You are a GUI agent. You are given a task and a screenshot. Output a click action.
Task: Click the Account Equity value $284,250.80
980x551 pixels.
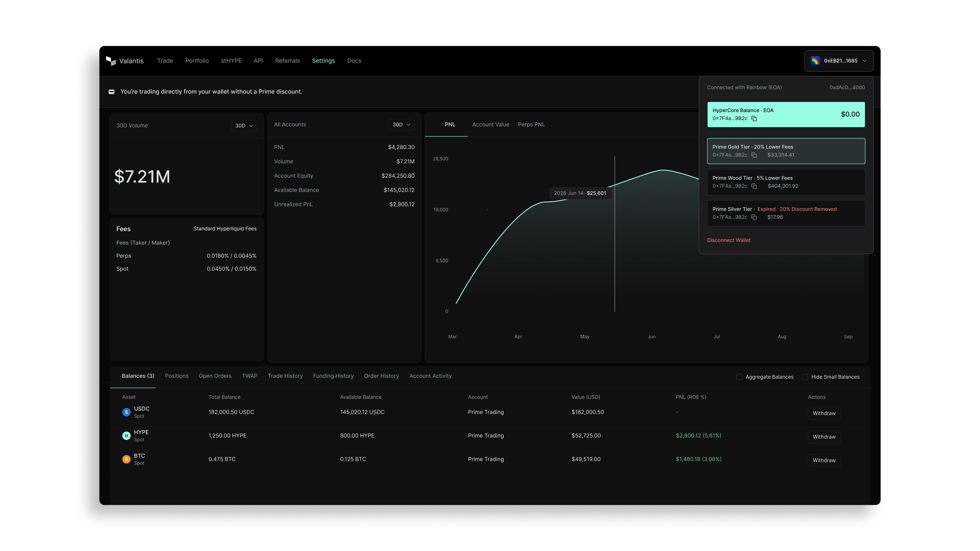398,176
